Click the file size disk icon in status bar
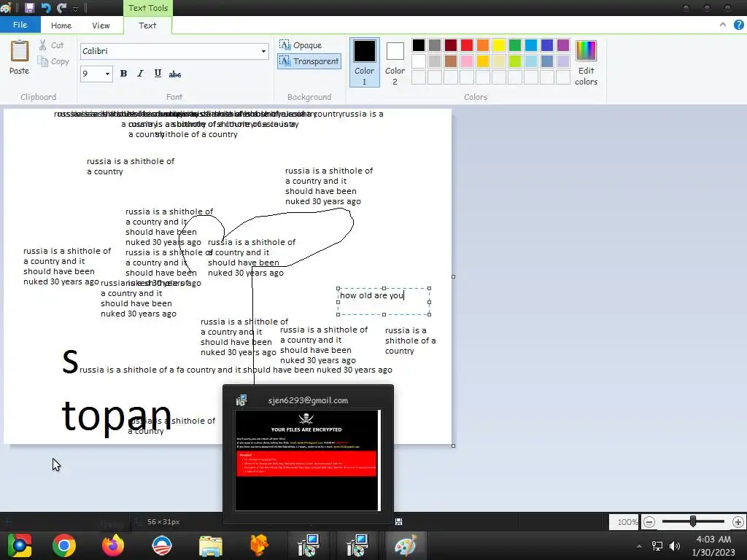Image resolution: width=747 pixels, height=560 pixels. (399, 522)
